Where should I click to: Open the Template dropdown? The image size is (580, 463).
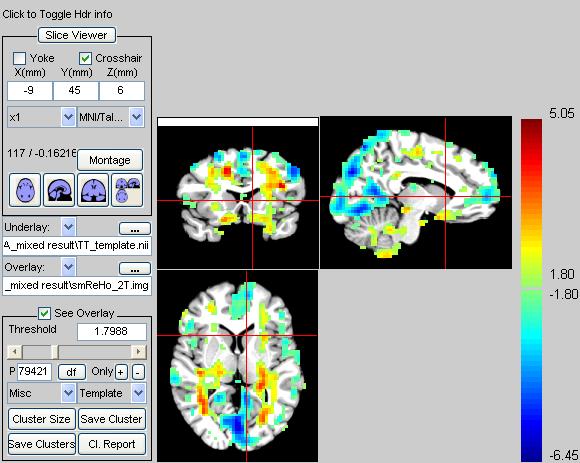pos(112,393)
